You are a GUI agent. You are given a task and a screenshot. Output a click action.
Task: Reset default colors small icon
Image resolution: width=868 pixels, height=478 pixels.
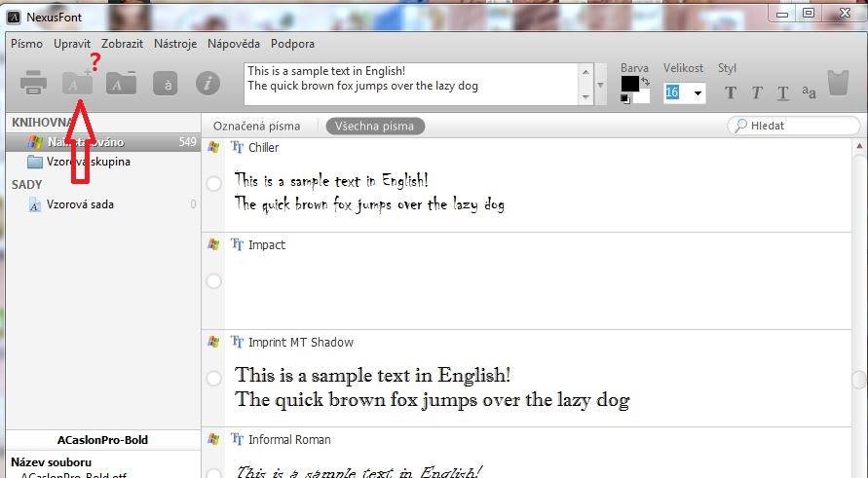pyautogui.click(x=625, y=99)
